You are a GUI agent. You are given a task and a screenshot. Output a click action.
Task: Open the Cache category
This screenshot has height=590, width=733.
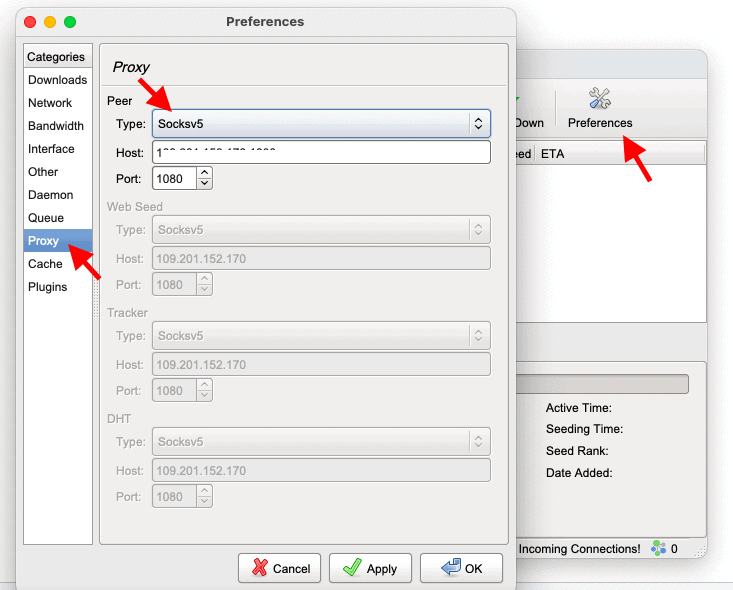57,264
